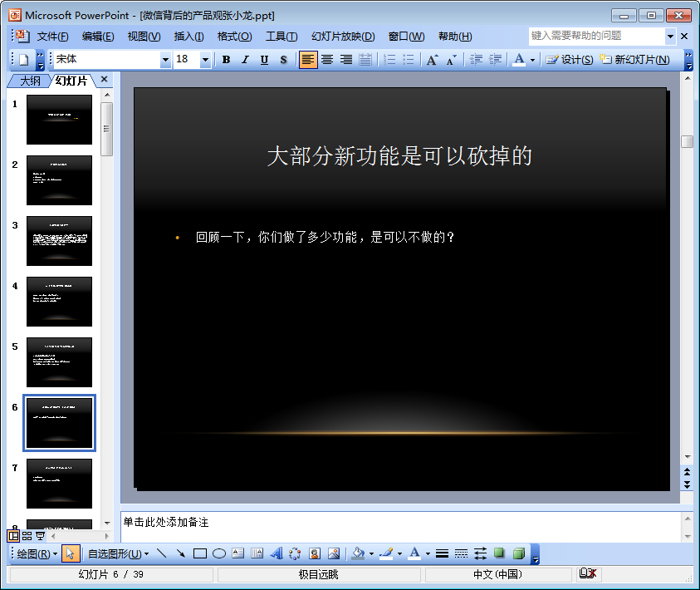Toggle Underline formatting
This screenshot has width=700, height=590.
tap(264, 59)
